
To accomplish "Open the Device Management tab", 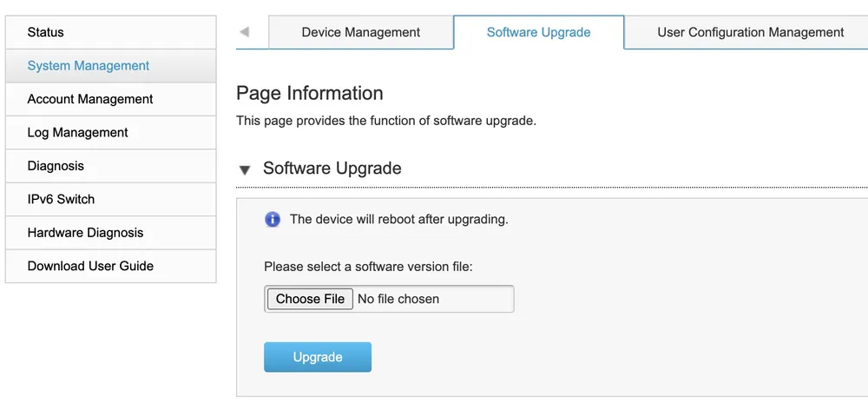I will coord(361,32).
